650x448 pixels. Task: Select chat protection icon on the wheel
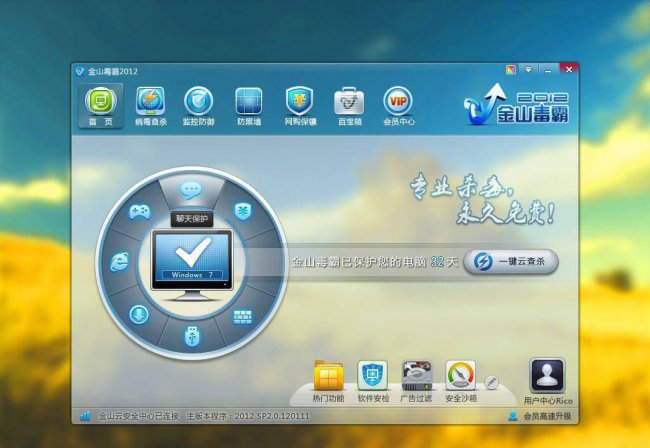coord(191,190)
